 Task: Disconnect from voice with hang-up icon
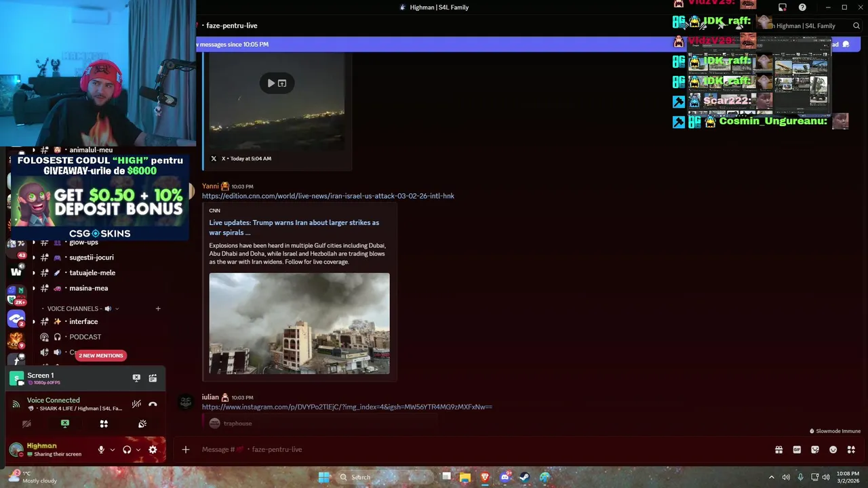[153, 404]
